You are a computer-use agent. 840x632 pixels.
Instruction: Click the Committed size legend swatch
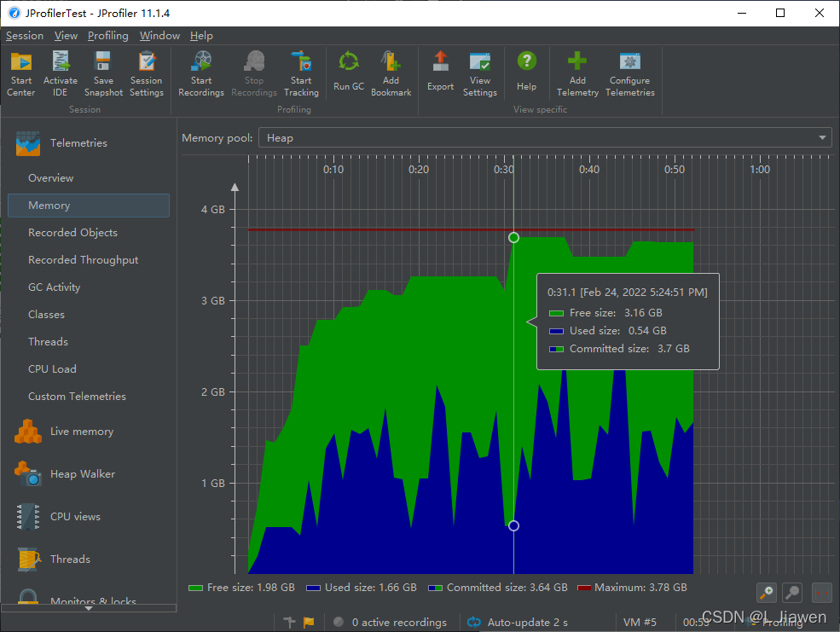(x=436, y=589)
